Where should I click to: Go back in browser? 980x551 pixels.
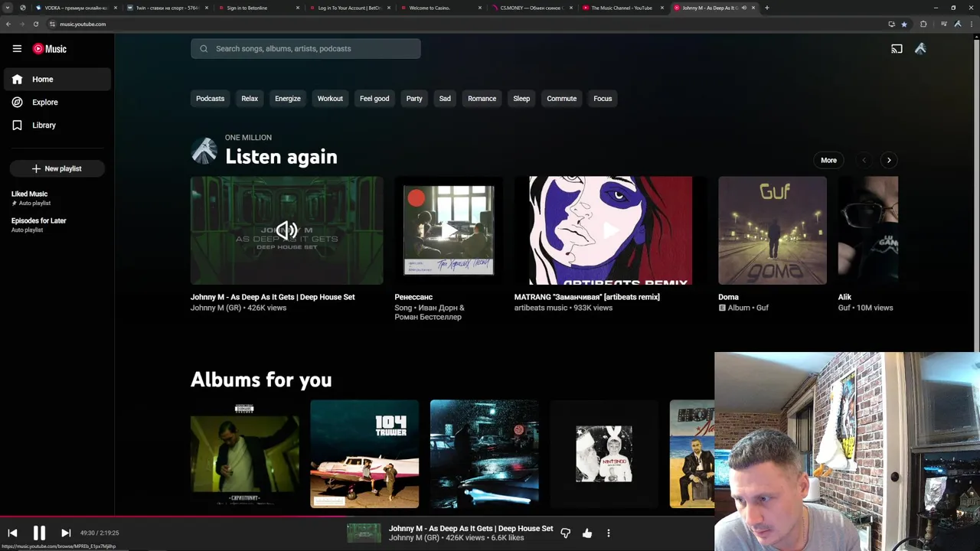8,24
